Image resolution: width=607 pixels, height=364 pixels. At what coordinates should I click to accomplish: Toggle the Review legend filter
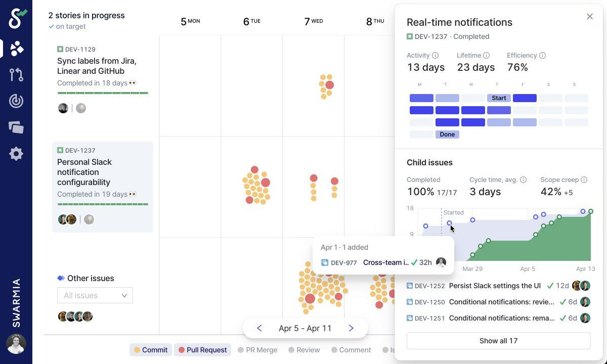point(304,350)
